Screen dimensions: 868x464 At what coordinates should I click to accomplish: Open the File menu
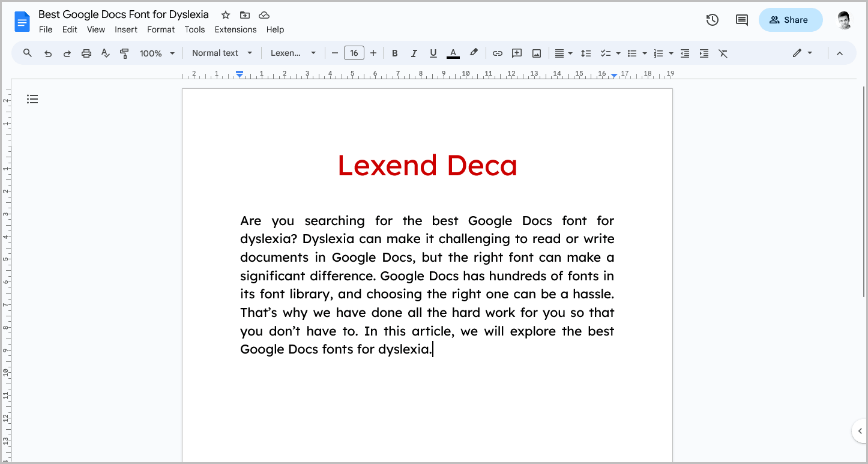tap(46, 29)
